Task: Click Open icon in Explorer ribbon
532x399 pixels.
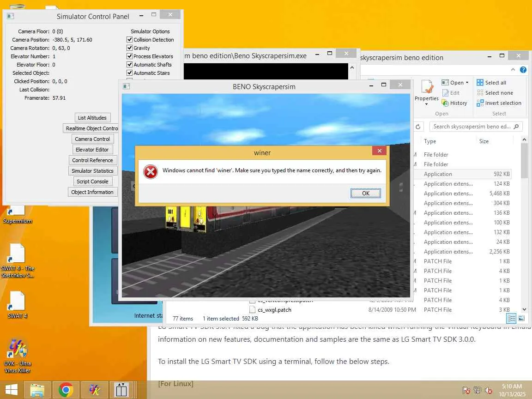Action: pos(445,83)
